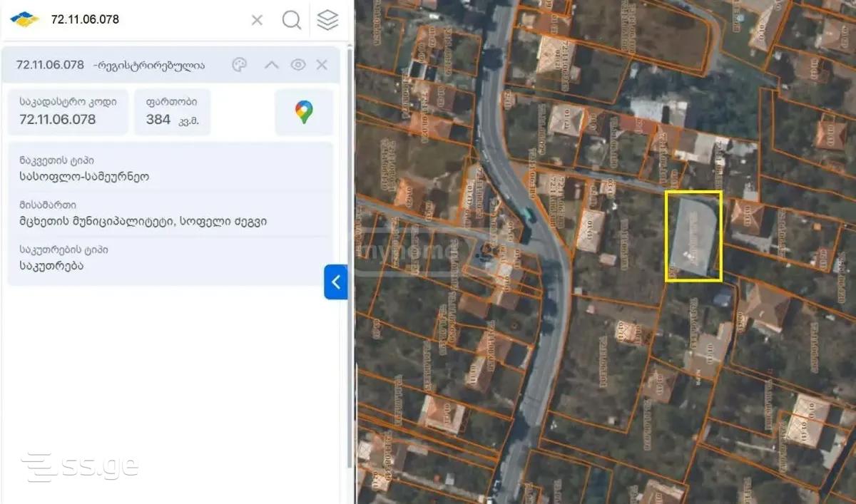Click into the cadastral code search field
The width and height of the screenshot is (856, 504).
tap(146, 19)
